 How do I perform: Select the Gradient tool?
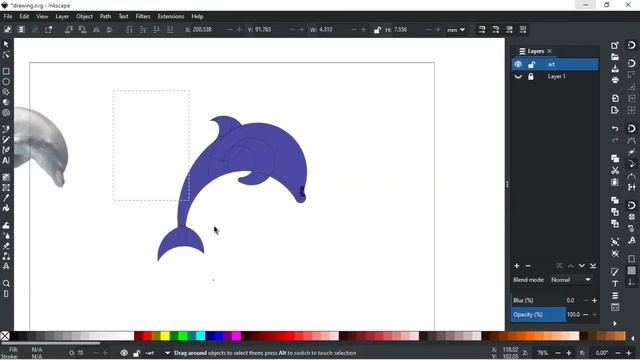pos(6,177)
